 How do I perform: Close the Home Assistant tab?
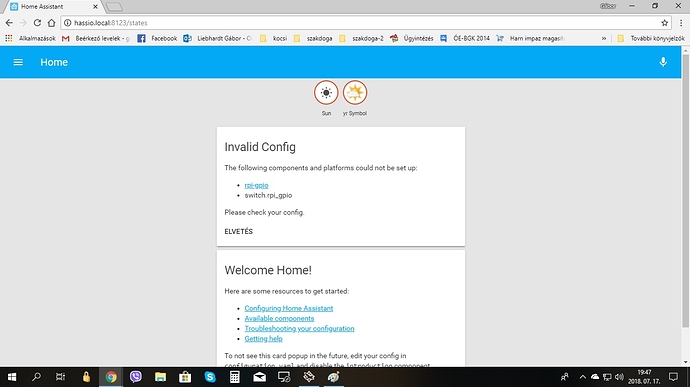tap(95, 7)
